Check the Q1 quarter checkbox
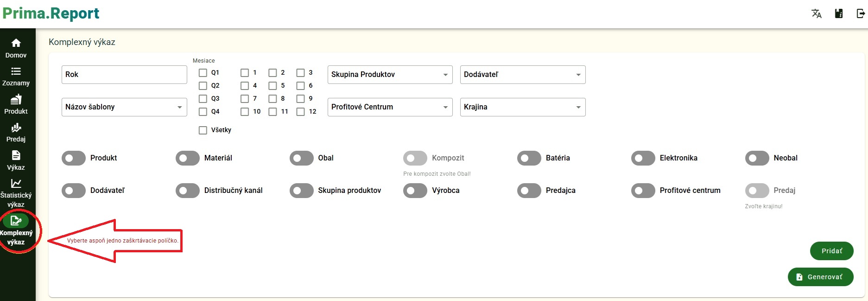 203,73
